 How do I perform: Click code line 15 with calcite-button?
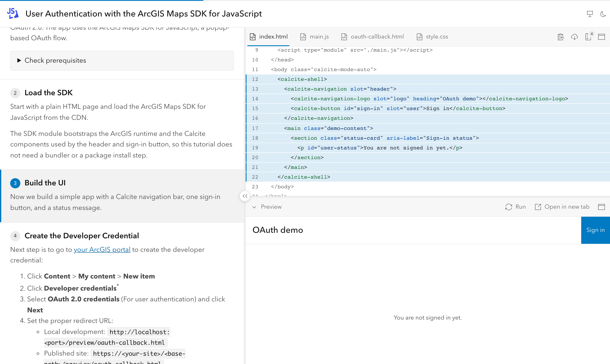(x=428, y=108)
